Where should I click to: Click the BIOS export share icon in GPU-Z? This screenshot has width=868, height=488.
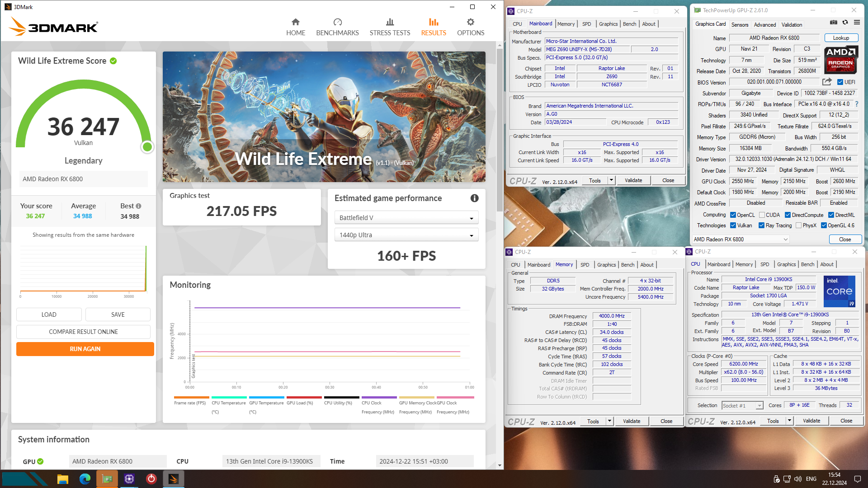pos(827,82)
